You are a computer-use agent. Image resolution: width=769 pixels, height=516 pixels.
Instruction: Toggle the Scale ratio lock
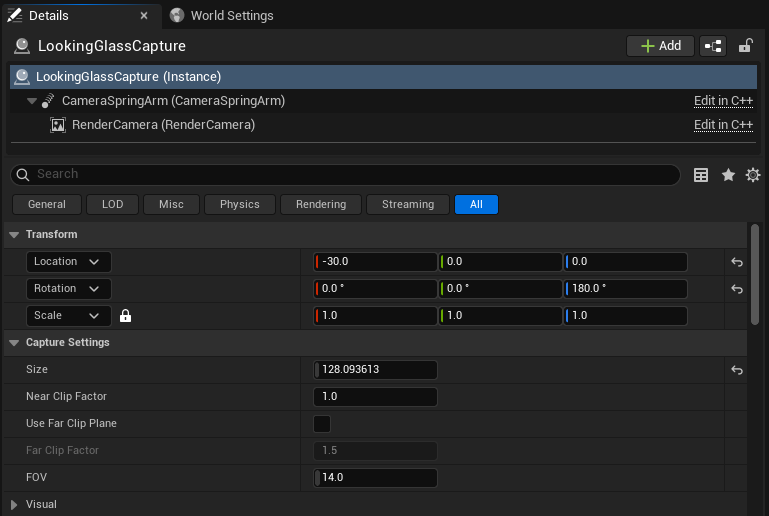point(126,316)
